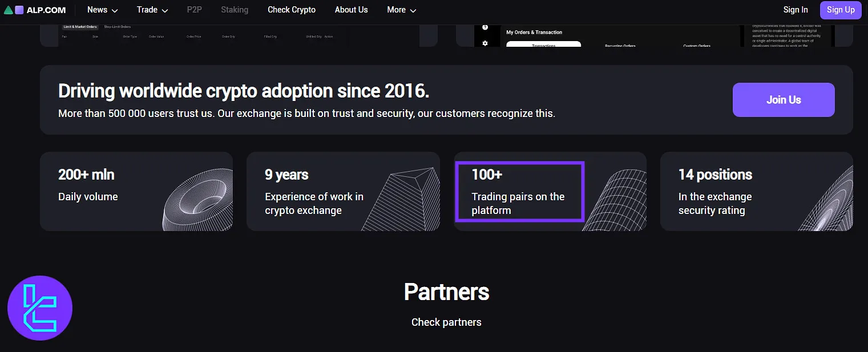The width and height of the screenshot is (868, 352).
Task: Switch to the Stop-Limit Orders tab
Action: (119, 26)
